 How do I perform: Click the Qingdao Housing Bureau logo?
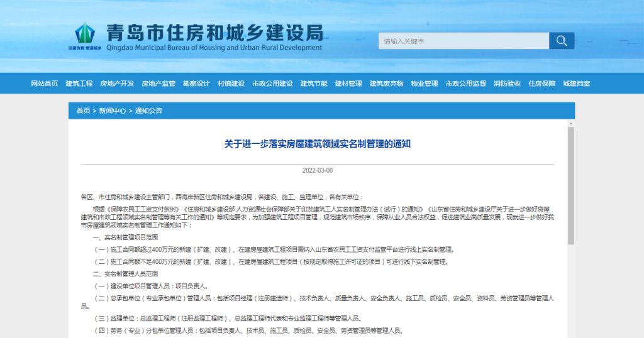point(84,36)
